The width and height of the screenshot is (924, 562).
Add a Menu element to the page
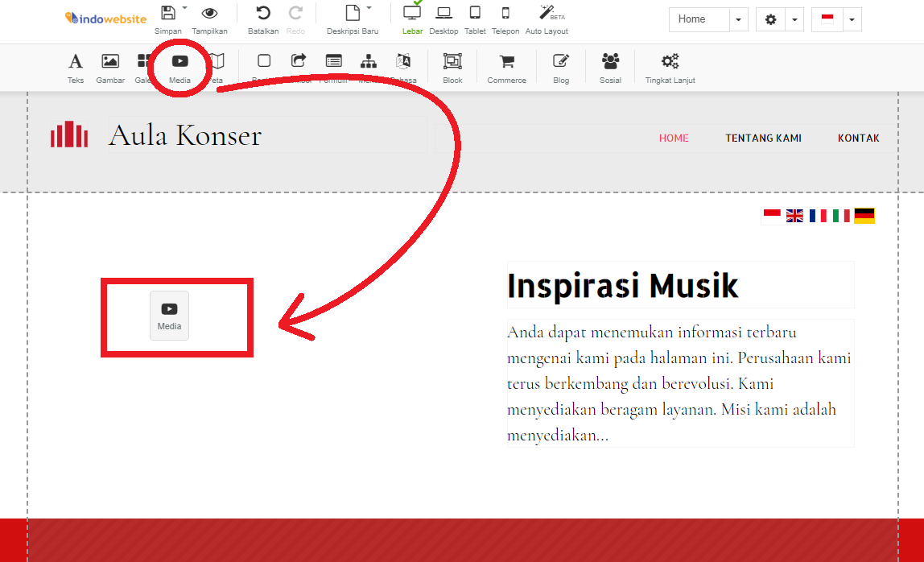click(368, 68)
